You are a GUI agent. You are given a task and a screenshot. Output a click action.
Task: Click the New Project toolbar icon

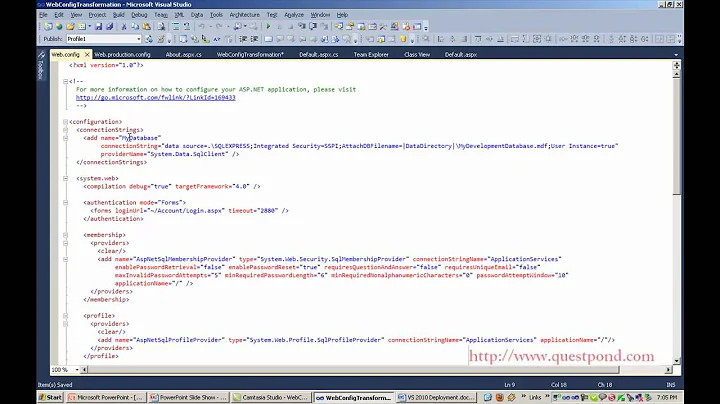coord(48,27)
